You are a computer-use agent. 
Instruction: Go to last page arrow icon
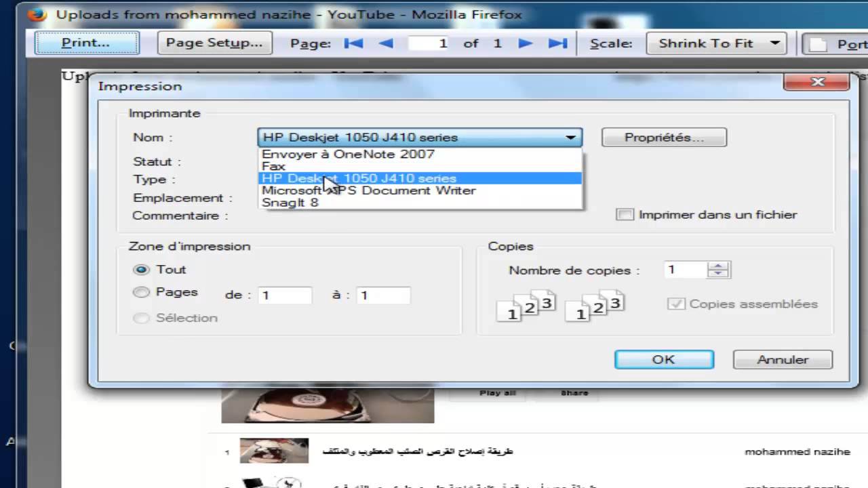557,43
